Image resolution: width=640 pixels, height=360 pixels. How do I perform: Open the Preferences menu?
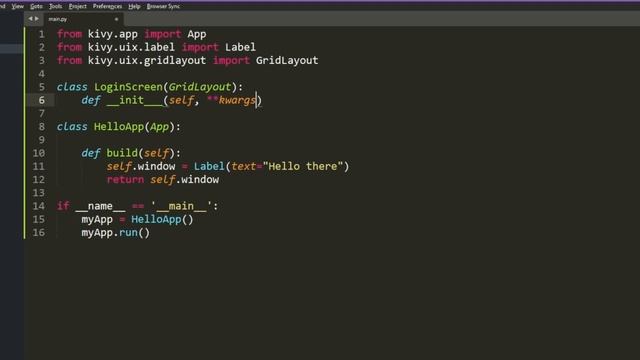107,6
